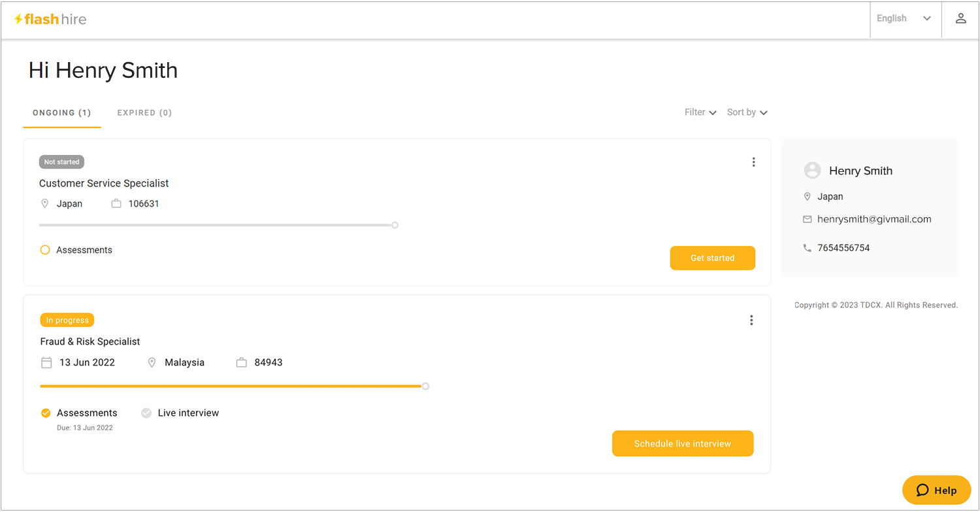Open the Help chat widget

(x=936, y=490)
